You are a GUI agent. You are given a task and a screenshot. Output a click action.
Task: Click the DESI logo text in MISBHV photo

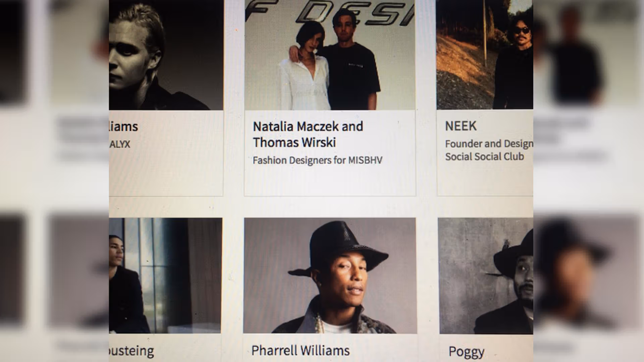[356, 13]
